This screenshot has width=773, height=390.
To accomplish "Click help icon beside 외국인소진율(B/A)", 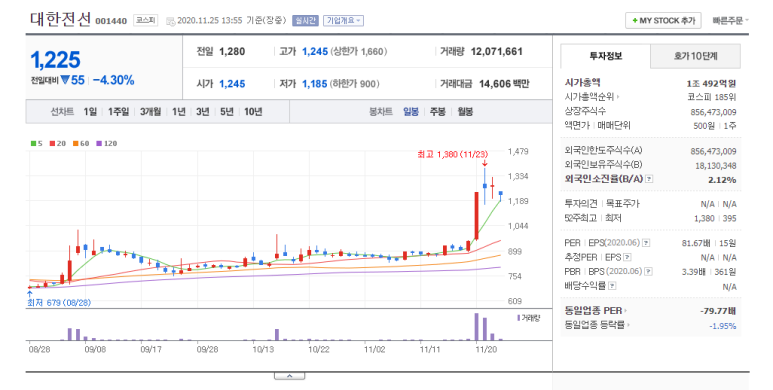I will (649, 179).
